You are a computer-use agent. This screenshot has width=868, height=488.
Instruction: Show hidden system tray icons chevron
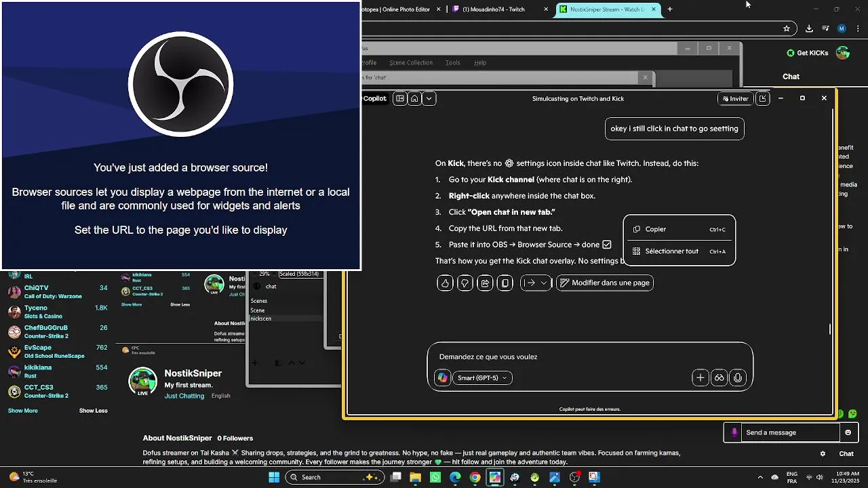(x=760, y=477)
